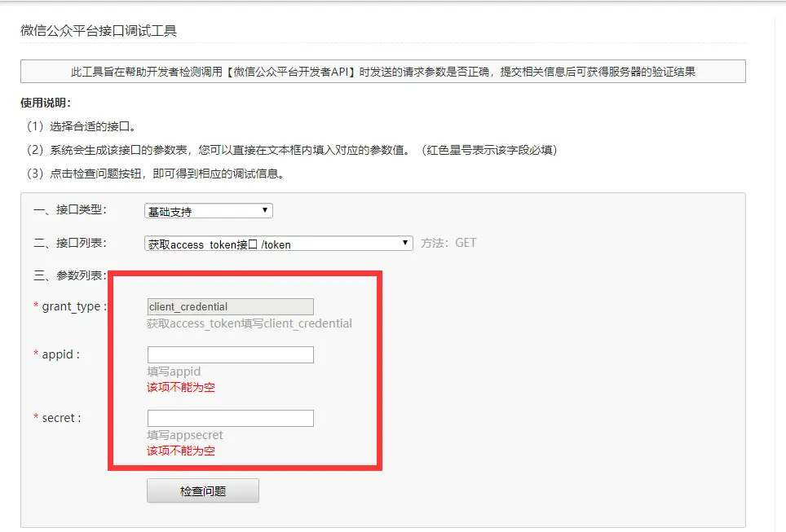Click the hint text 填写appid
This screenshot has height=532, width=786.
click(174, 372)
